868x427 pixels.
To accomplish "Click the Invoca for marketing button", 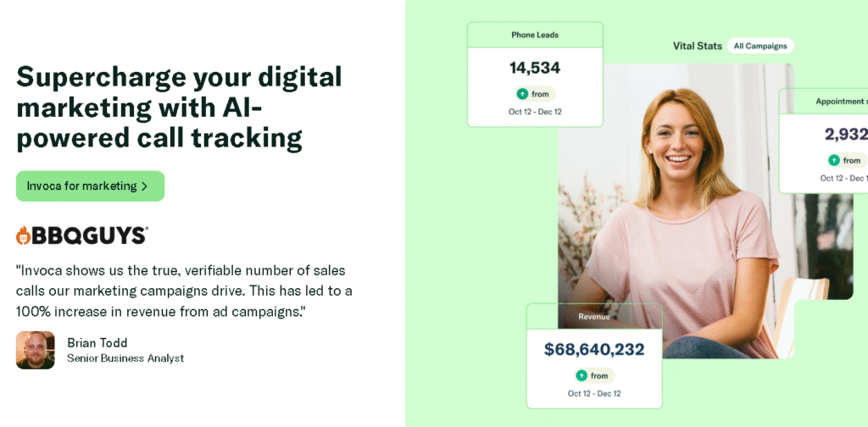I will [x=89, y=186].
